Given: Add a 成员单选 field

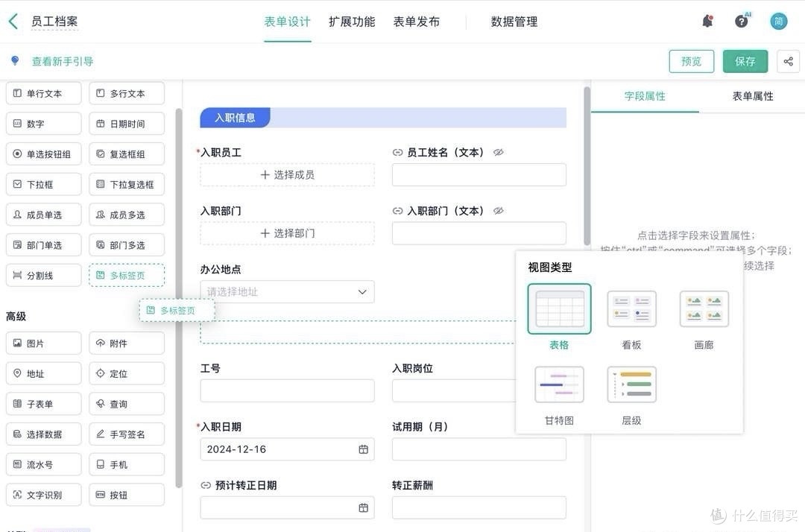Looking at the screenshot, I should 44,215.
